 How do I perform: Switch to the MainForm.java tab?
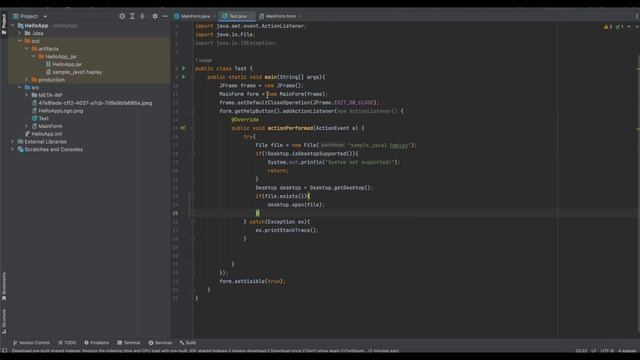coord(194,16)
